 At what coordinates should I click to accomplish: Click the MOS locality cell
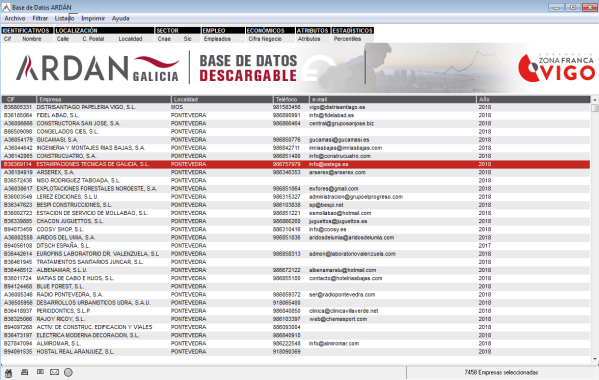point(177,107)
